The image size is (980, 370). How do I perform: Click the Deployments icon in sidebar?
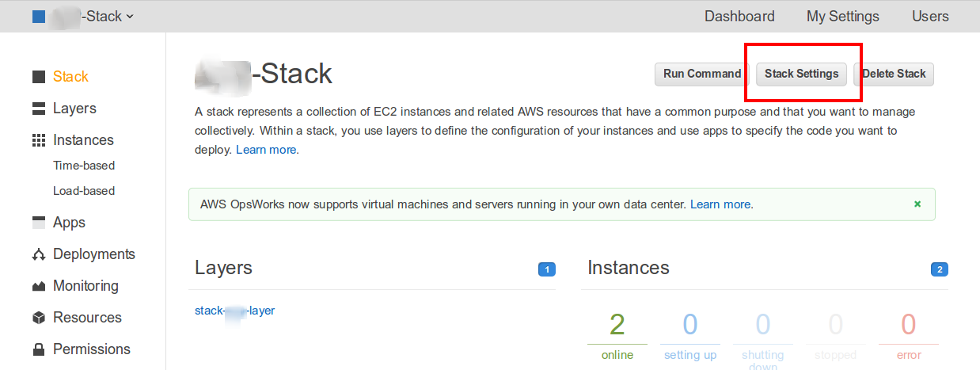point(38,254)
